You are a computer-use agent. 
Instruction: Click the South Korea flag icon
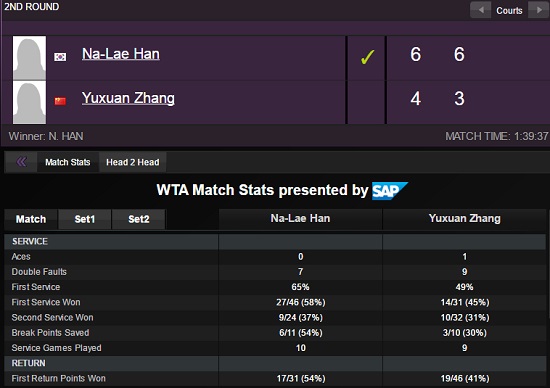pos(60,56)
